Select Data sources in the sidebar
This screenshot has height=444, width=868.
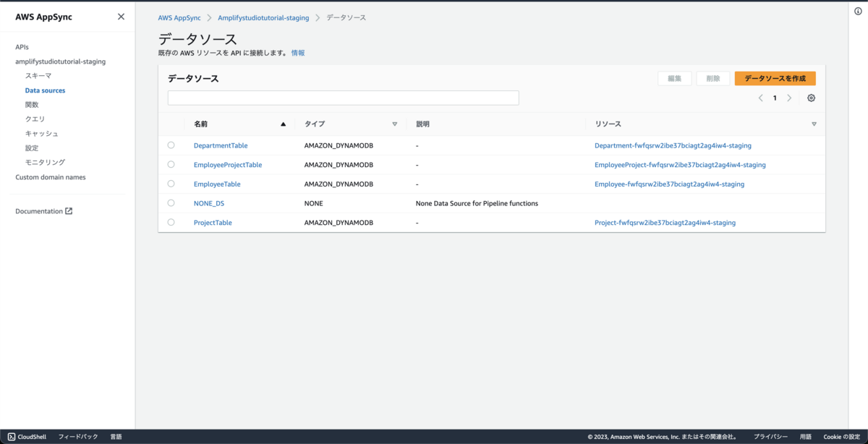point(45,90)
